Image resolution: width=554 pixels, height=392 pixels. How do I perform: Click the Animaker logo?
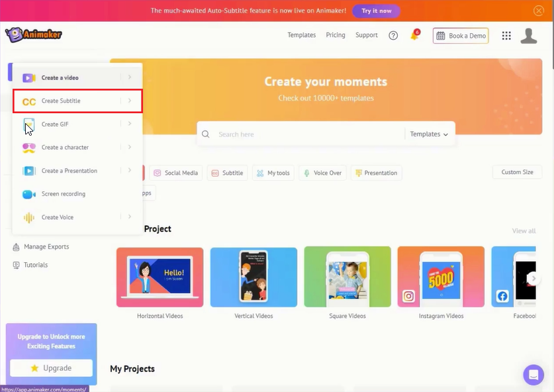tap(34, 34)
